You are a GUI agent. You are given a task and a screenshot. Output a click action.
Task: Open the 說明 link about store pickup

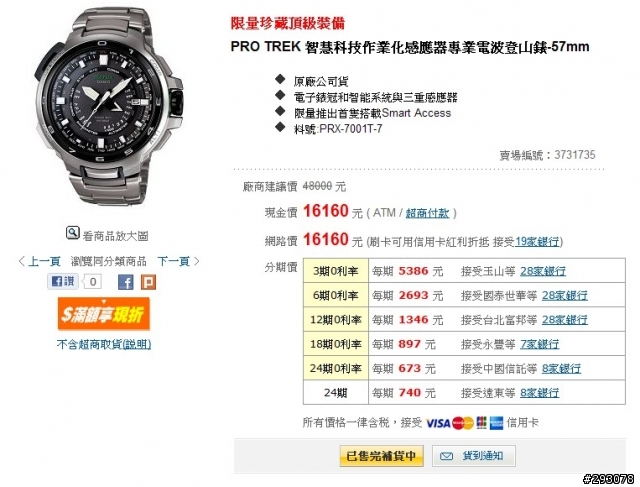pos(137,345)
